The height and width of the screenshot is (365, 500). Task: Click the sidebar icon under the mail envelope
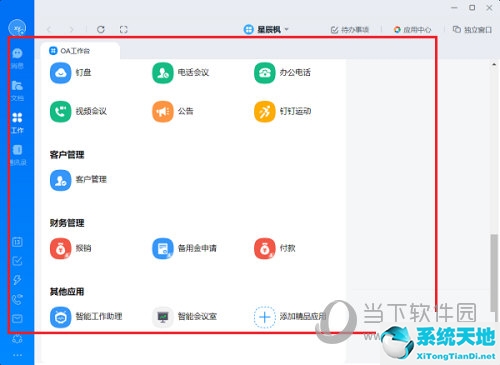[x=17, y=339]
